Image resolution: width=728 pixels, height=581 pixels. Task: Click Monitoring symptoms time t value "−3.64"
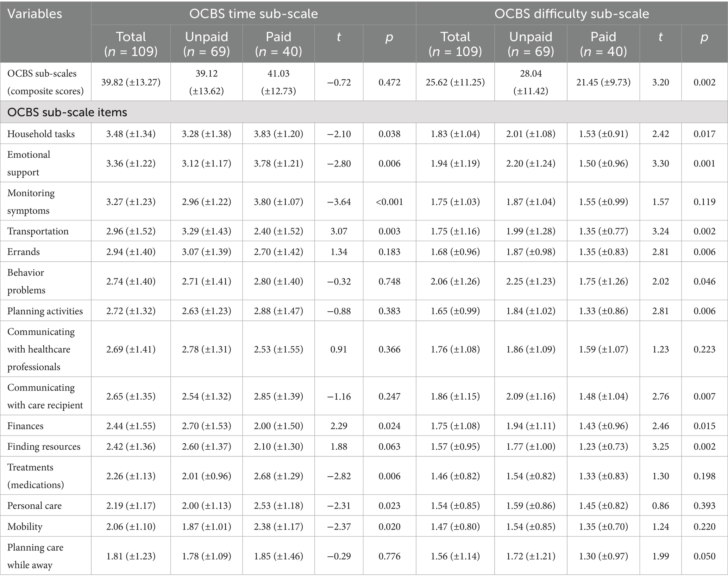tap(339, 202)
